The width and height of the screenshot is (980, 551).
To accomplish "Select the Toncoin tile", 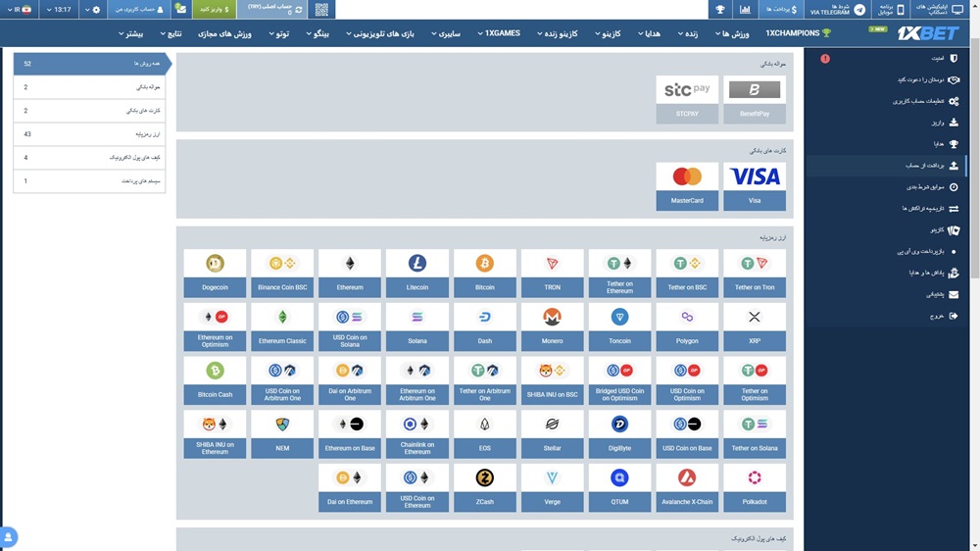I will click(x=619, y=326).
